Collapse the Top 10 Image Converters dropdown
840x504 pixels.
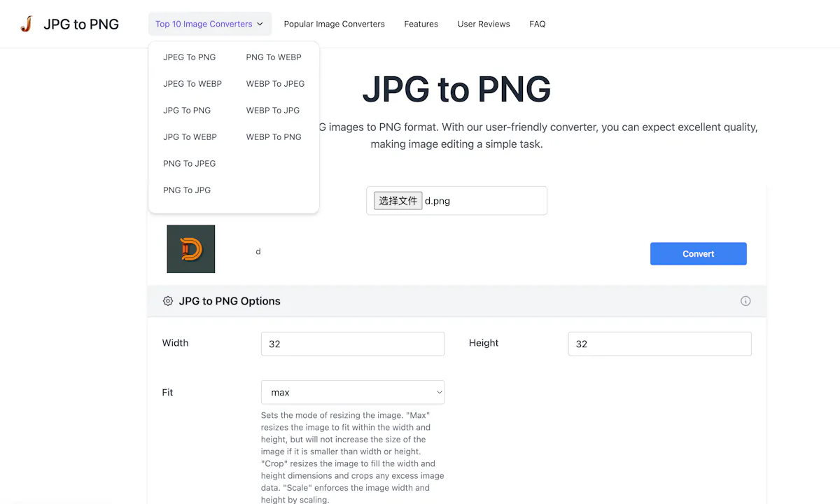click(x=209, y=24)
